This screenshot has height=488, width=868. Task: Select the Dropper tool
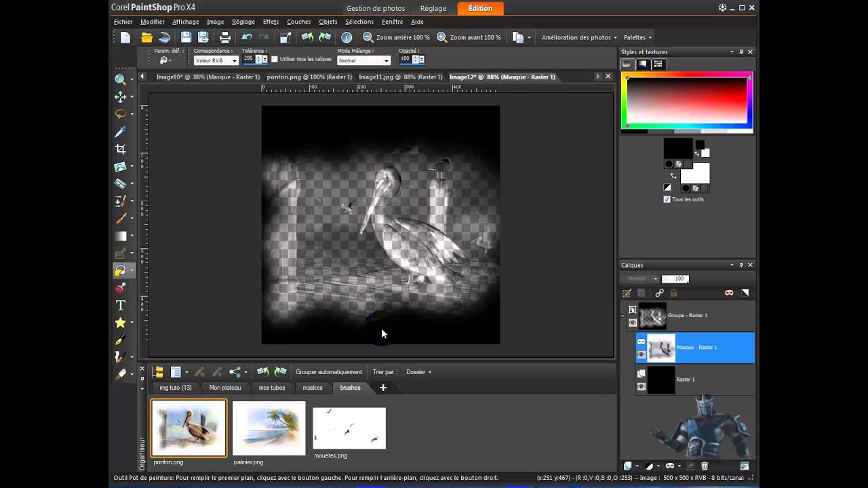tap(120, 131)
